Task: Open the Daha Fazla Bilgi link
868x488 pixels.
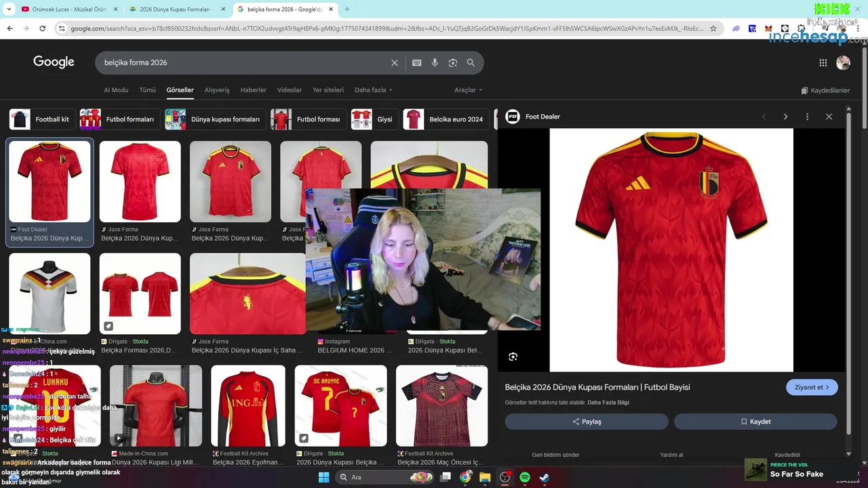Action: pos(608,403)
